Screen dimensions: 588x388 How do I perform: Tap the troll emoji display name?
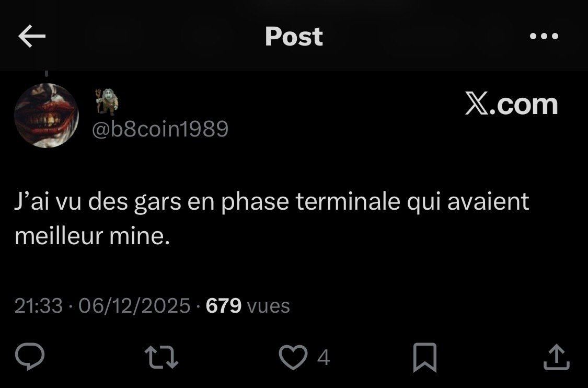(x=107, y=101)
